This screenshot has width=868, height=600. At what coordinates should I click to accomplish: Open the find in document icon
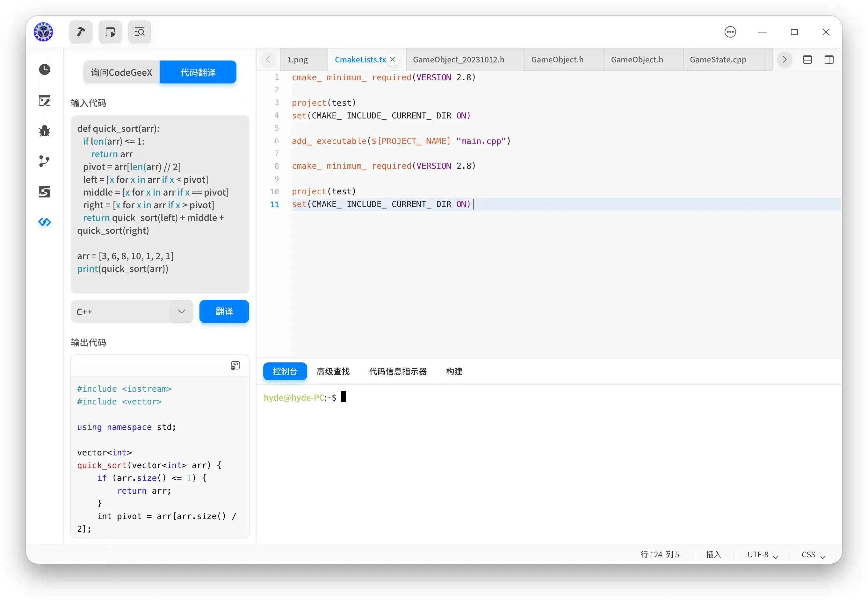[x=140, y=32]
